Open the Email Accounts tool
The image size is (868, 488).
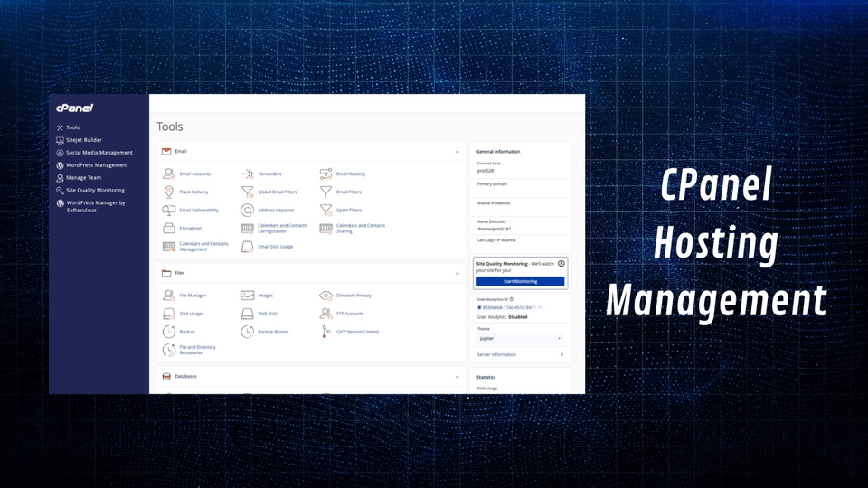pos(194,174)
